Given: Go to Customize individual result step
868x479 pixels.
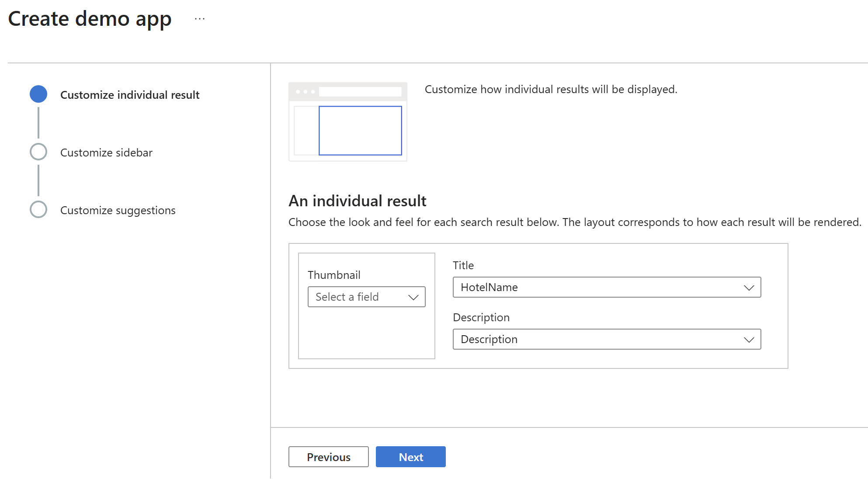Looking at the screenshot, I should [130, 95].
